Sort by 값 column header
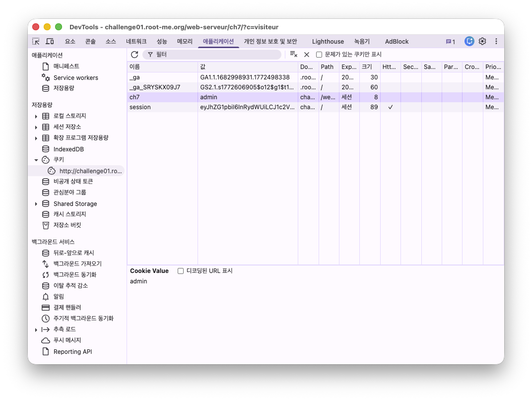The height and width of the screenshot is (401, 532). 248,67
